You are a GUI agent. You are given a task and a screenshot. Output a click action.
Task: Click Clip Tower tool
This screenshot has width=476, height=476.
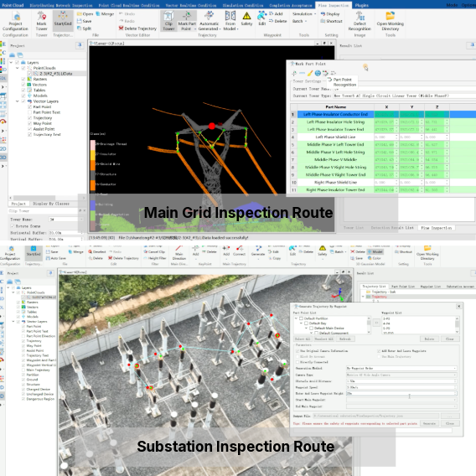168,21
